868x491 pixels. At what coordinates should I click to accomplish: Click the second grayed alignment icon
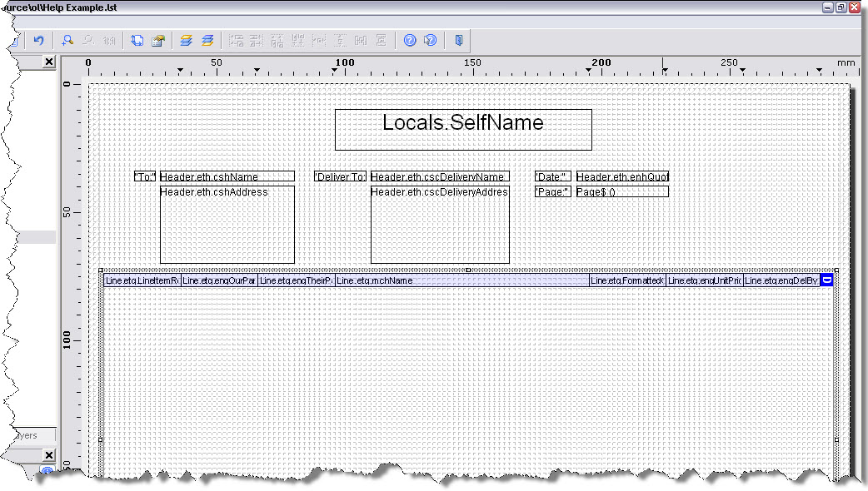tap(257, 41)
